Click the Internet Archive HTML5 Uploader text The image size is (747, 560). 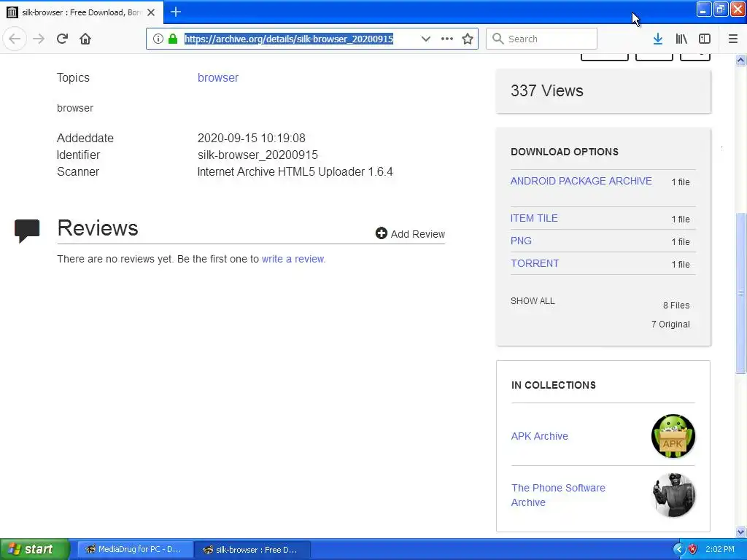coord(295,171)
